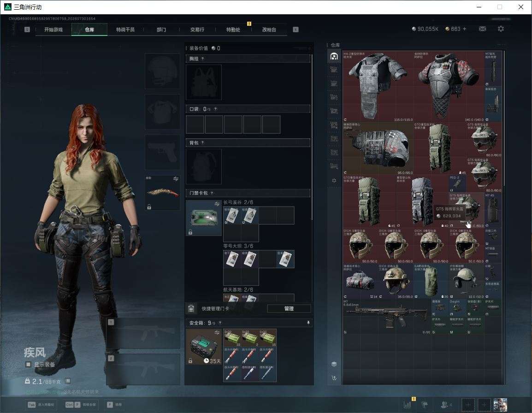Click the help icon beside 背包
The image size is (532, 413).
pyautogui.click(x=202, y=142)
